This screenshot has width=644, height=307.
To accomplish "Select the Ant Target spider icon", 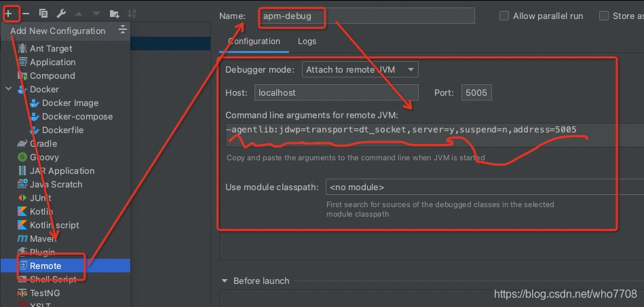I will pos(22,48).
